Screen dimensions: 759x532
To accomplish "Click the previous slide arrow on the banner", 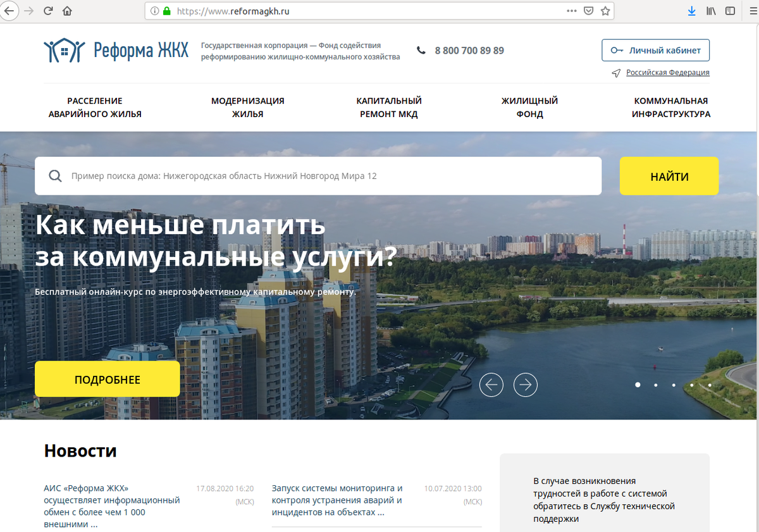I will [491, 385].
